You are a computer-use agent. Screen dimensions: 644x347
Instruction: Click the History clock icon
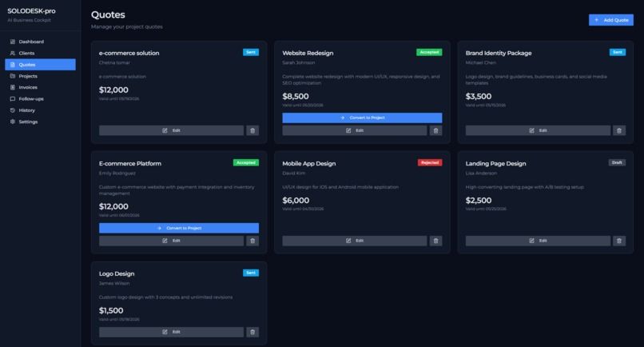[x=13, y=110]
